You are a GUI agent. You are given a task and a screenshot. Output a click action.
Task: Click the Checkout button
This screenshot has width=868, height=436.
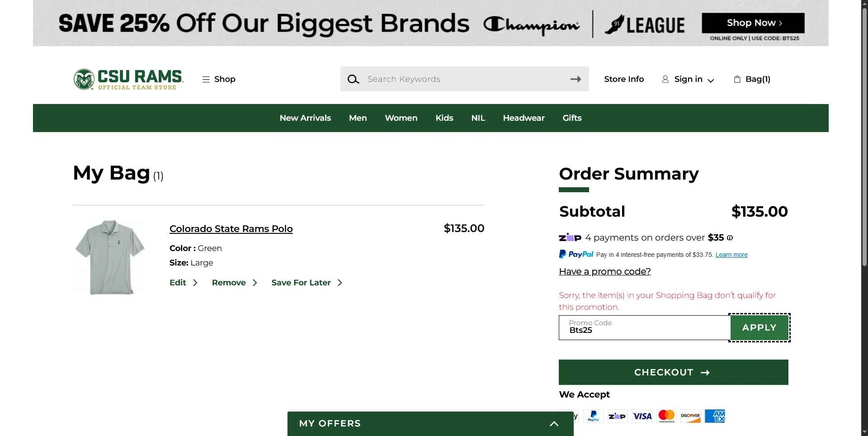674,372
